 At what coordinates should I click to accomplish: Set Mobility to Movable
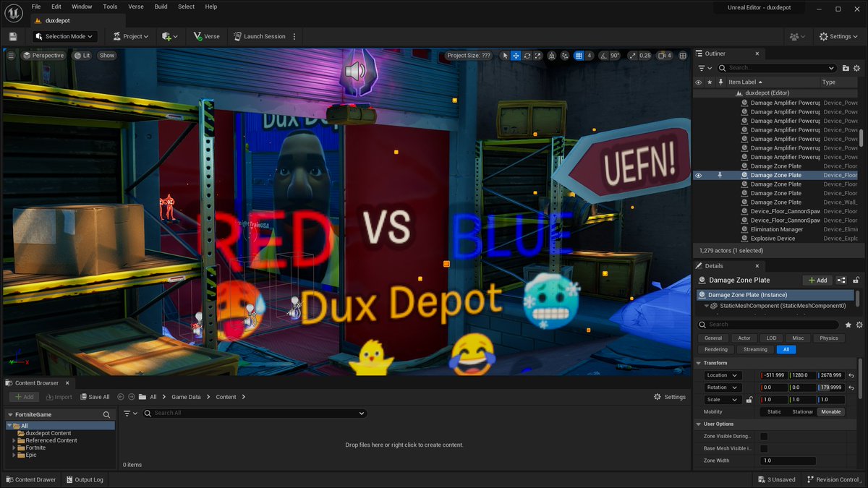[830, 412]
